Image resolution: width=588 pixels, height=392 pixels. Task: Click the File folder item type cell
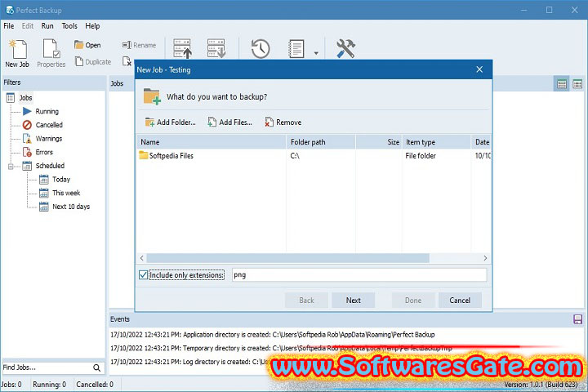click(x=421, y=156)
